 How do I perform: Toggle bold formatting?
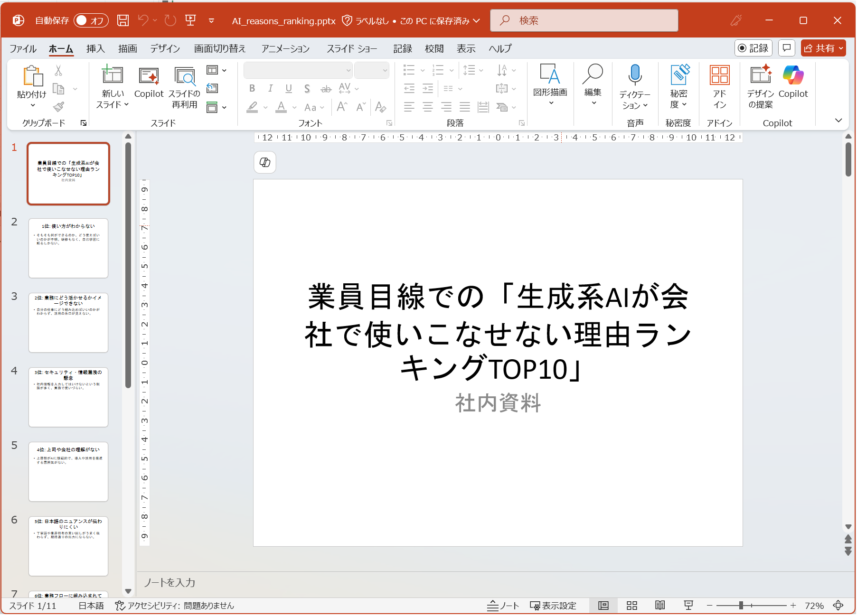pyautogui.click(x=252, y=88)
